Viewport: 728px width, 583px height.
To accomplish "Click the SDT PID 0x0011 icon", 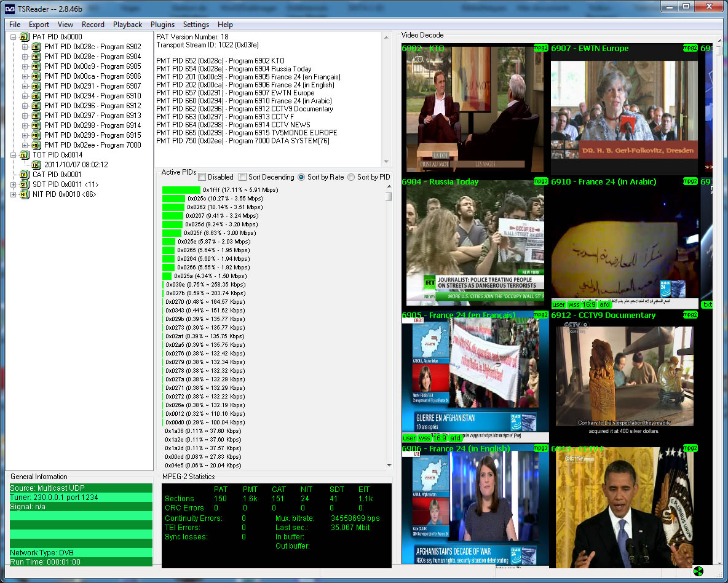I will (25, 184).
